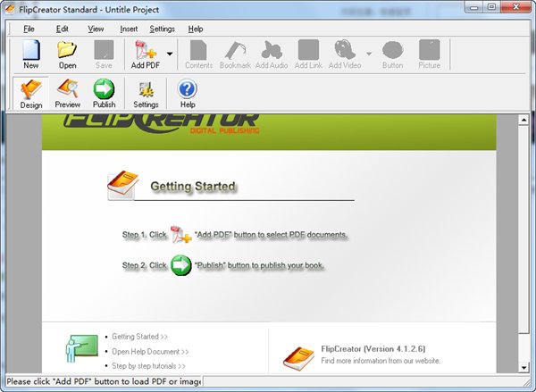536x392 pixels.
Task: Open the View menu
Action: click(96, 29)
